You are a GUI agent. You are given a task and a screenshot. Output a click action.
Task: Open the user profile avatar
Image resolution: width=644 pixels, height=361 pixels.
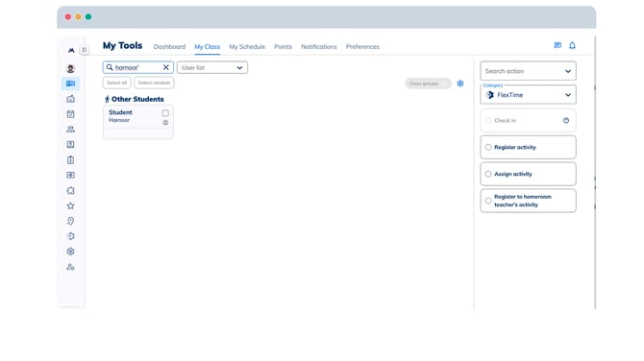coord(70,68)
